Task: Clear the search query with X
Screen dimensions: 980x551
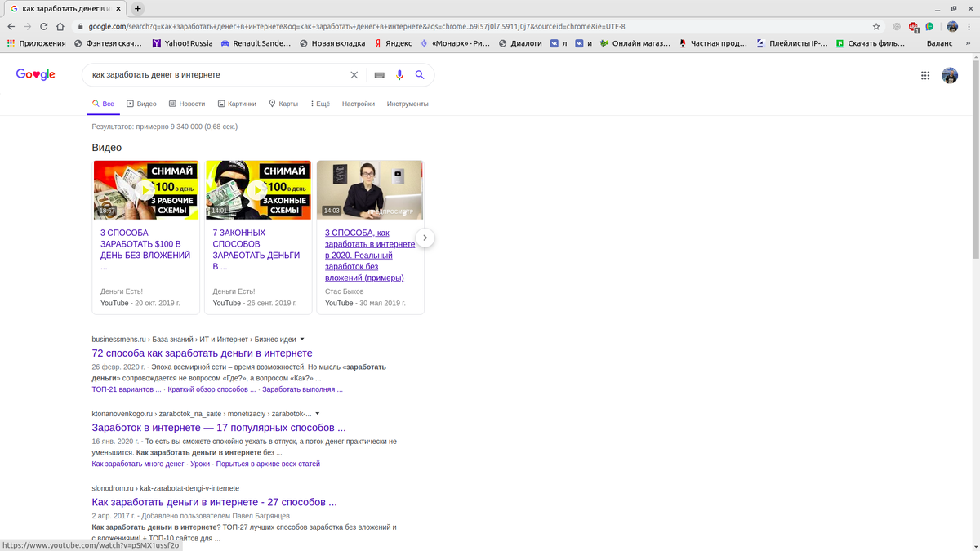Action: tap(354, 74)
